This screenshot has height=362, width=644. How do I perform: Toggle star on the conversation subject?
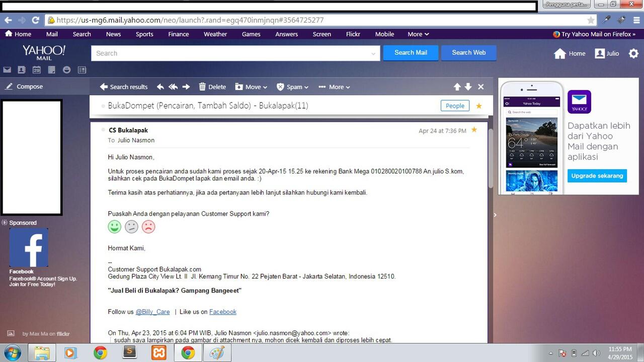(479, 106)
